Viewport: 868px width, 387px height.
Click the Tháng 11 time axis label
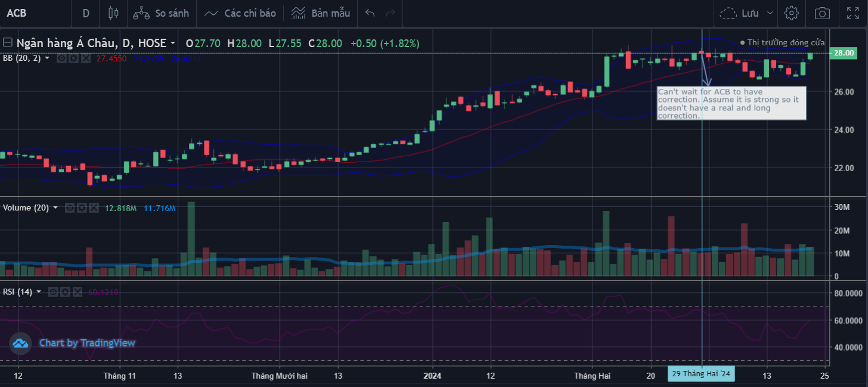click(x=120, y=376)
